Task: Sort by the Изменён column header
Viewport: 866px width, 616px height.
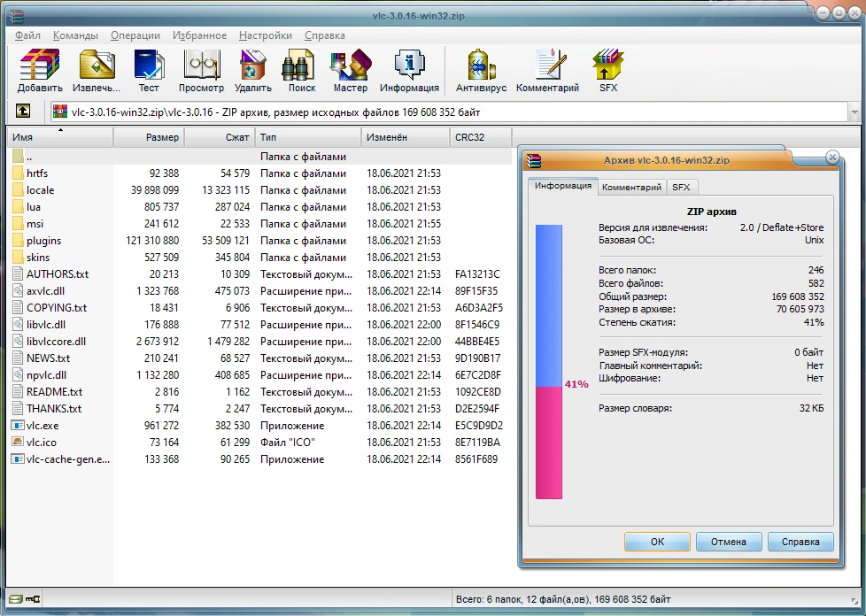Action: point(406,137)
